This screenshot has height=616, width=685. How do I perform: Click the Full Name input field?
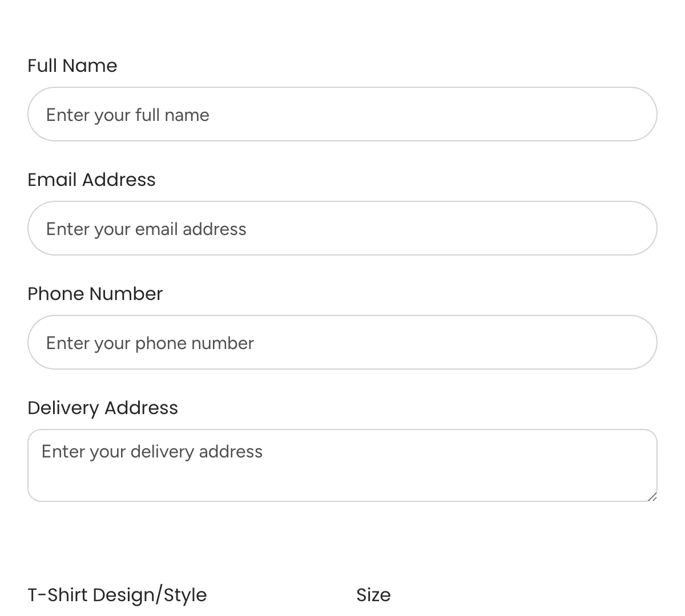[x=342, y=114]
